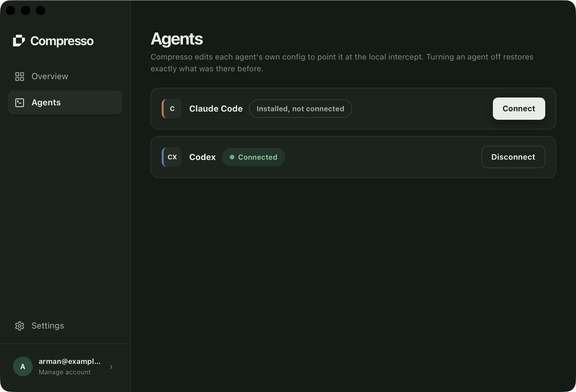Expand the account chevron arrow

[111, 367]
